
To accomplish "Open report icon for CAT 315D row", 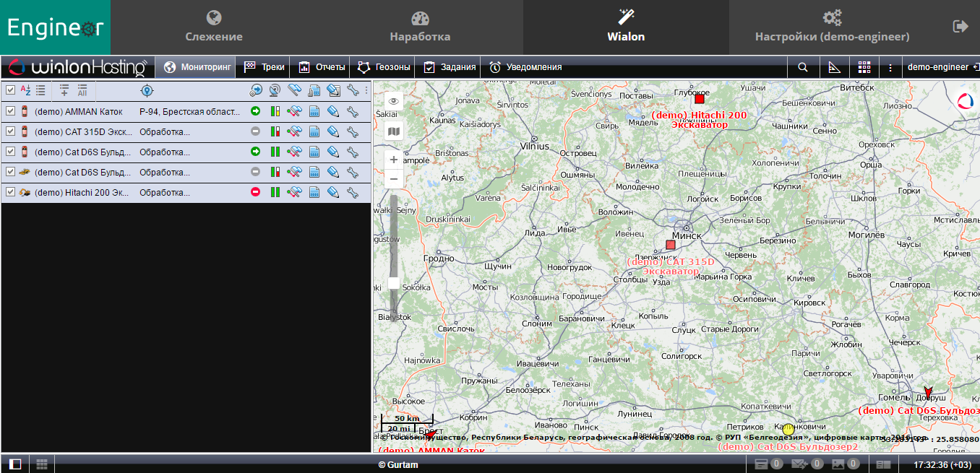I will [x=314, y=132].
